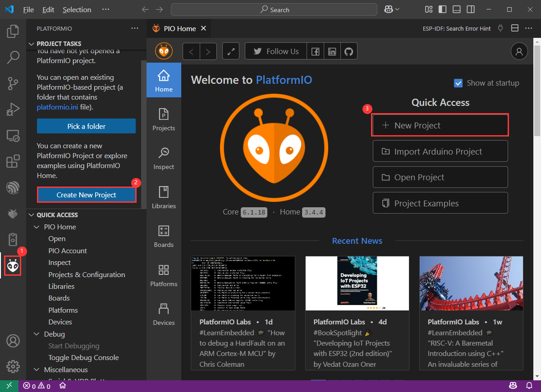Open PlatformIO GitHub icon link

(x=348, y=51)
